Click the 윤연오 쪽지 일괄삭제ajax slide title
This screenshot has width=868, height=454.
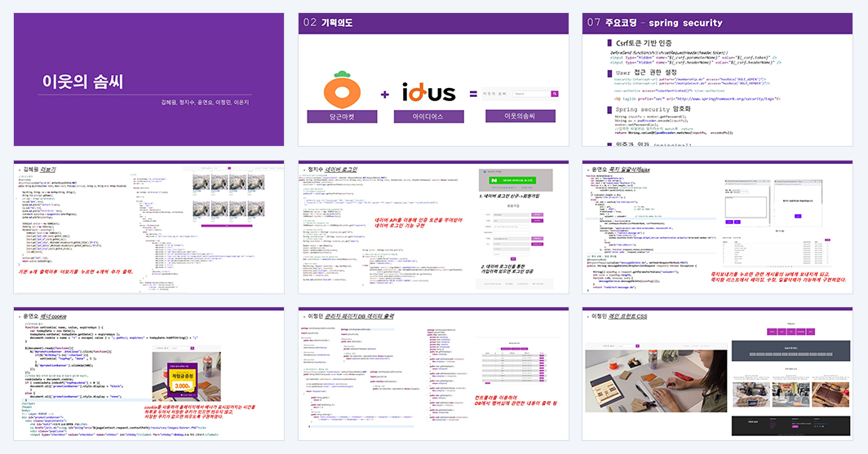[x=619, y=170]
